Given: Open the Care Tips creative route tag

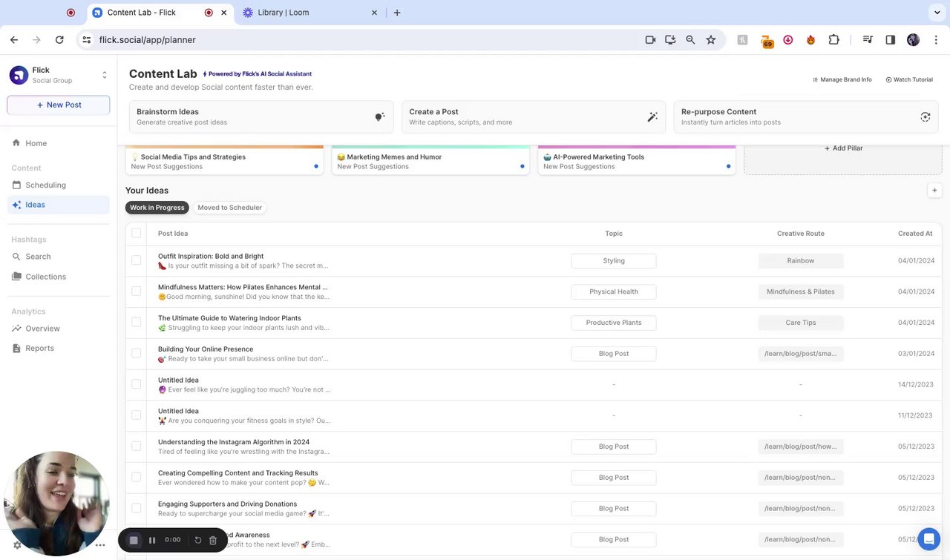Looking at the screenshot, I should click(x=801, y=323).
